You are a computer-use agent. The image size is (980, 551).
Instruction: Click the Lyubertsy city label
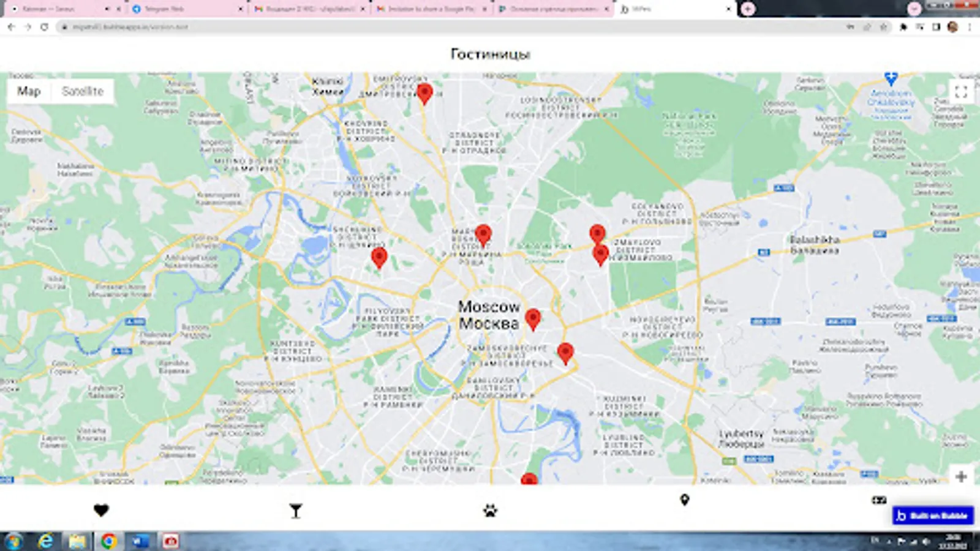point(741,438)
